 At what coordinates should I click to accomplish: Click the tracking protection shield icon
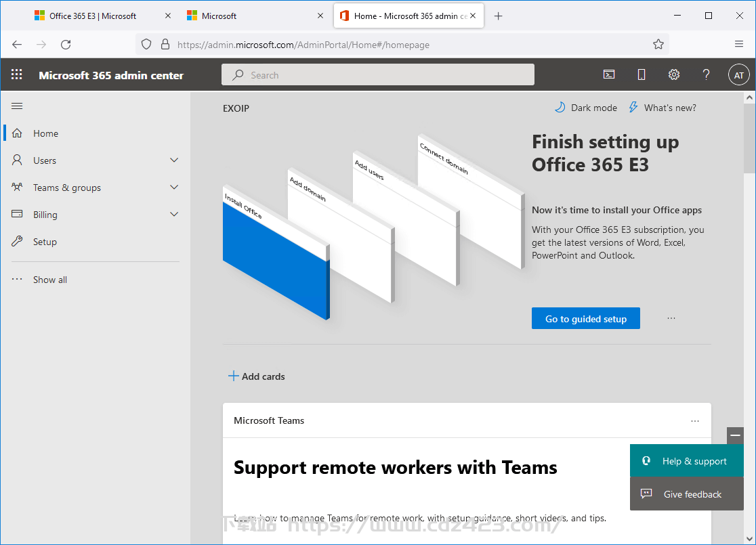coord(146,44)
